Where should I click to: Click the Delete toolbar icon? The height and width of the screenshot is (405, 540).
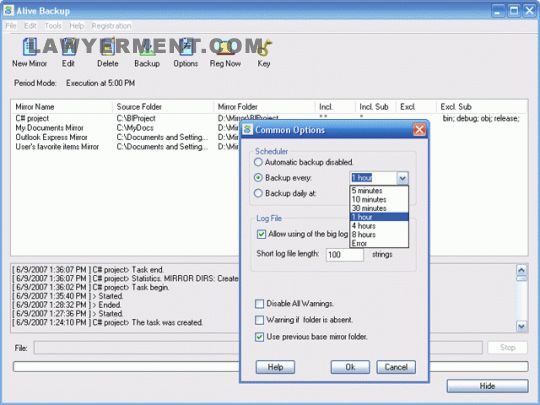[x=108, y=47]
